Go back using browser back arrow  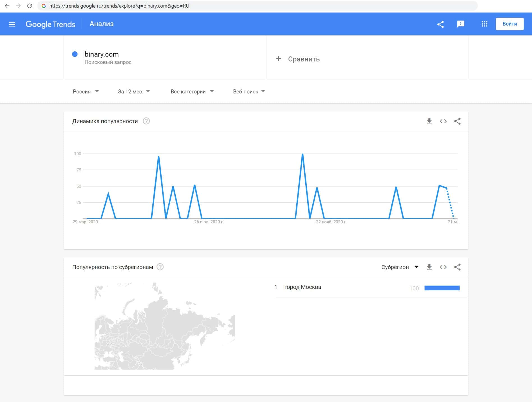pyautogui.click(x=7, y=6)
